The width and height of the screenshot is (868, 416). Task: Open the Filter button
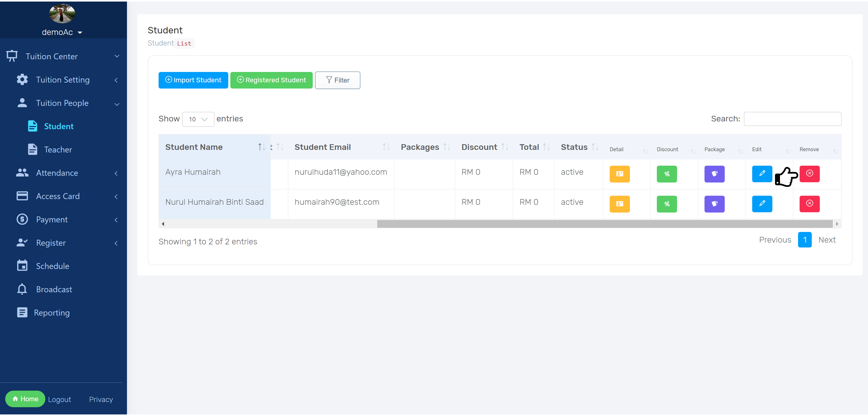click(337, 80)
